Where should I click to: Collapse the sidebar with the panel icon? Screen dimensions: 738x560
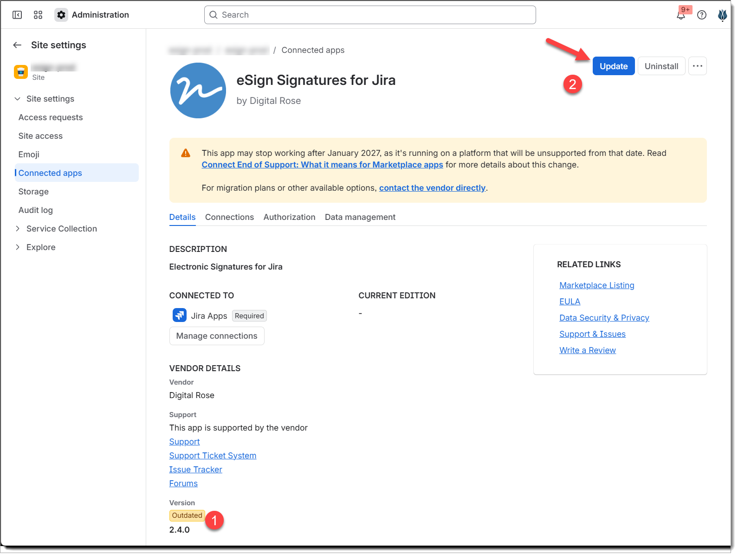click(x=17, y=15)
